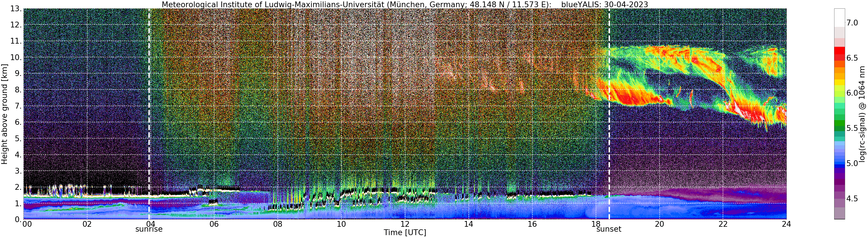
Task: Click the '02' time tick label
Action: 87,224
